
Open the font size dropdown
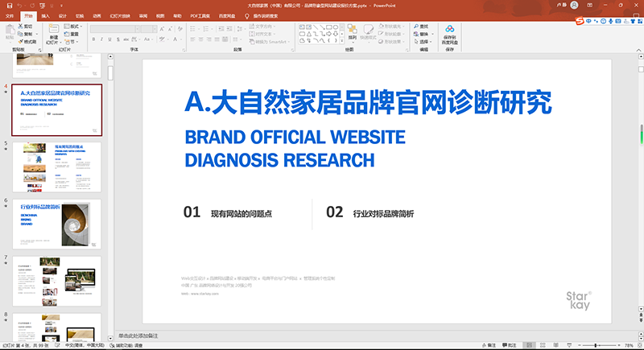pyautogui.click(x=155, y=29)
